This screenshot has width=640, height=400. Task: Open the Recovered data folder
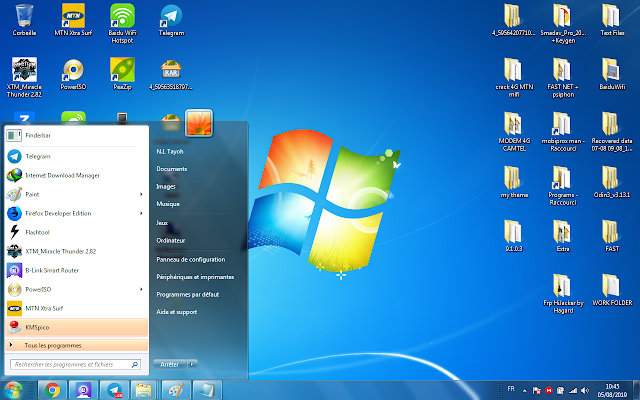click(612, 131)
